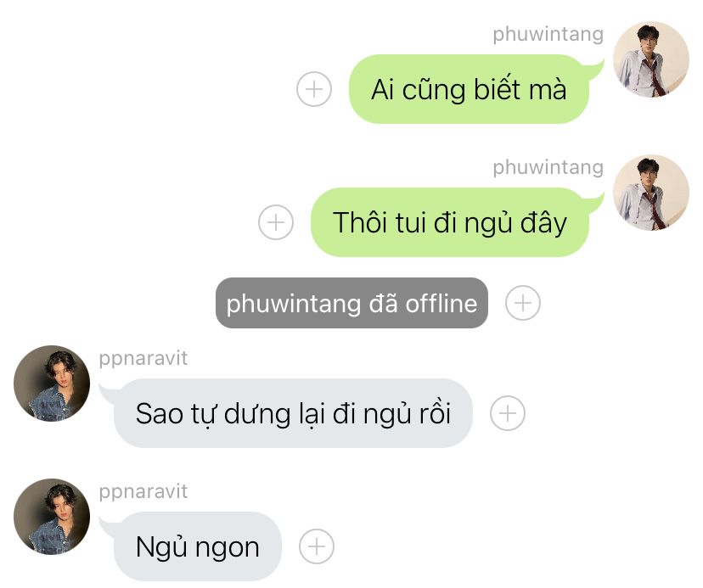Viewport: 703px width, 588px height.
Task: Click plus icon next to offline status notice
Action: point(523,303)
